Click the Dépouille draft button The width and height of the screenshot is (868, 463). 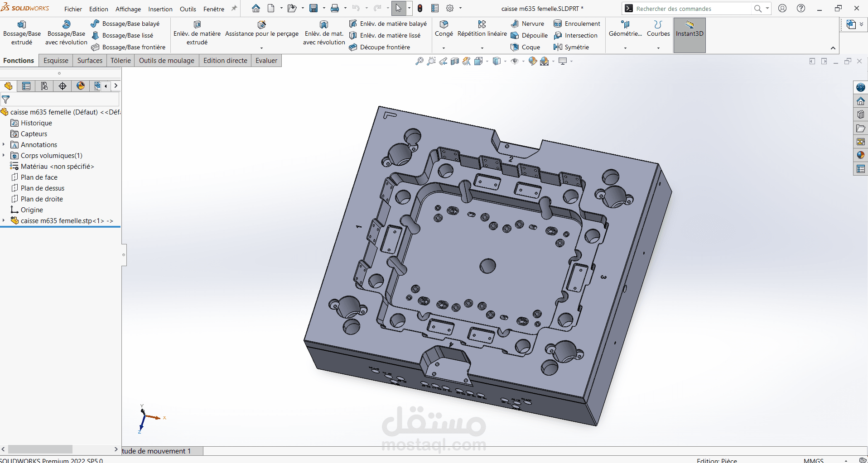click(x=529, y=35)
